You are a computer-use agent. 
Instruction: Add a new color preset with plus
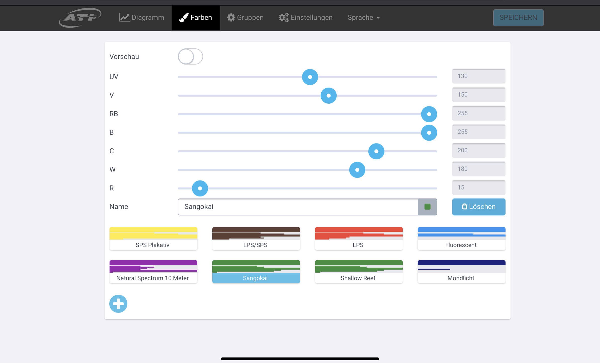(118, 304)
